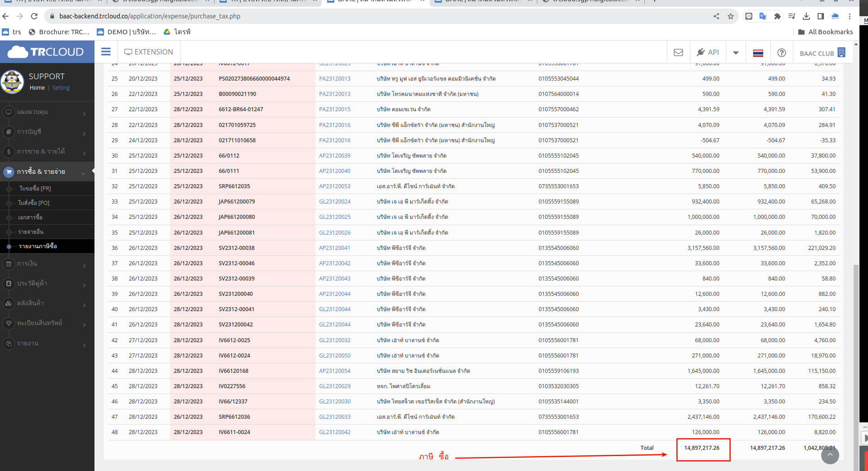Reload the page with refresh icon
Viewport: 868px width, 471px height.
tap(34, 16)
